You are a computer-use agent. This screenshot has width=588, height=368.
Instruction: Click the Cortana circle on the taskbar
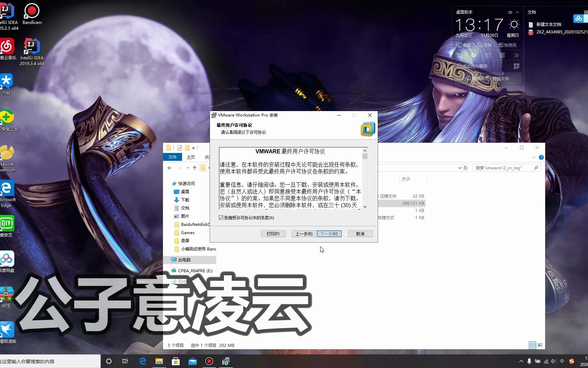pyautogui.click(x=109, y=361)
